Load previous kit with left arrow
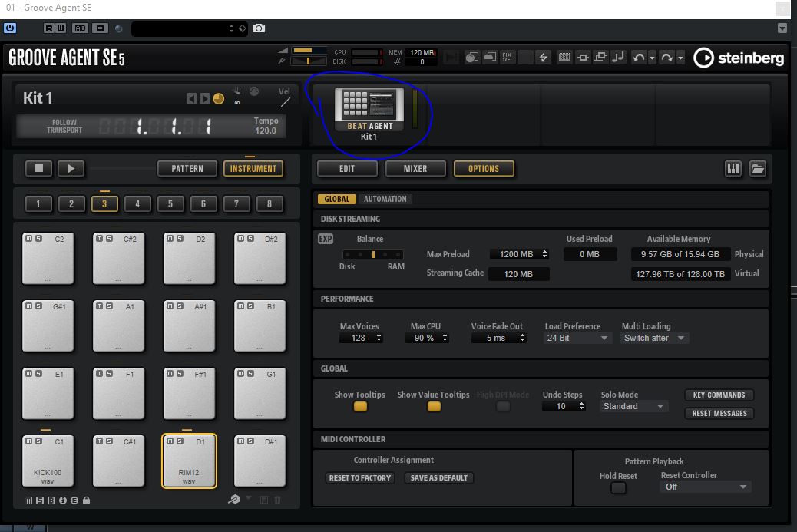The width and height of the screenshot is (797, 532). click(x=191, y=98)
